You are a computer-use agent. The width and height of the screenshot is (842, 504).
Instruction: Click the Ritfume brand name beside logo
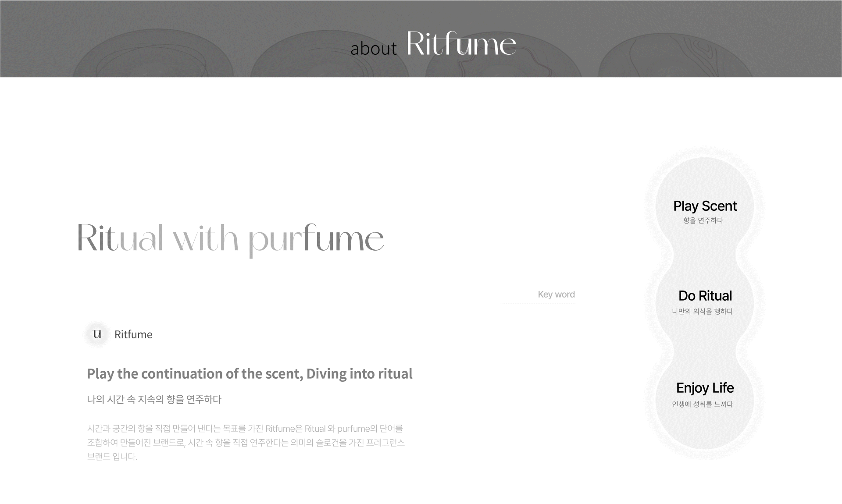(133, 334)
